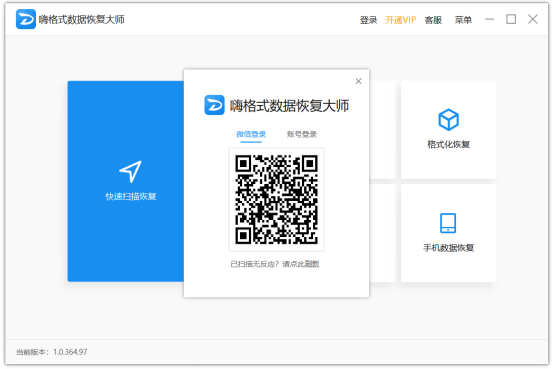
Task: Open 客服 customer service
Action: tap(433, 20)
